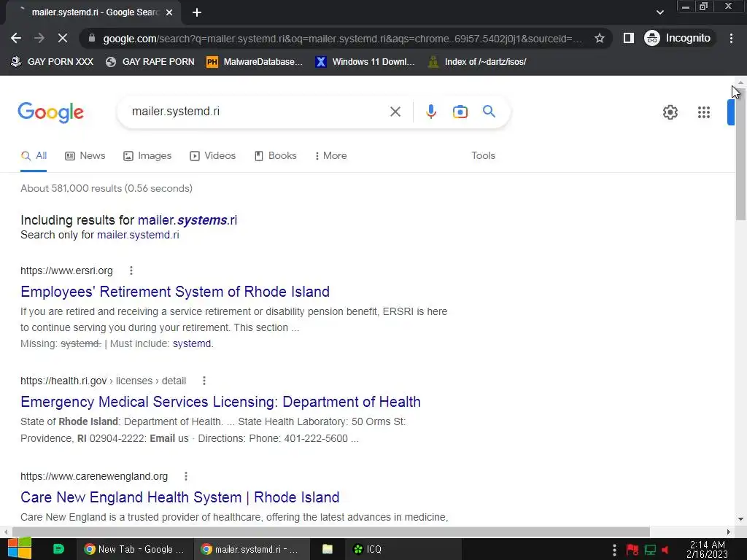Click the address bar URL
747x560 pixels.
click(342, 39)
